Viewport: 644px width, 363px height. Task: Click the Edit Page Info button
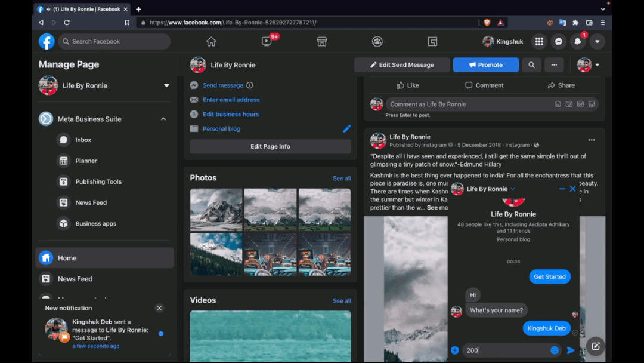pyautogui.click(x=270, y=147)
